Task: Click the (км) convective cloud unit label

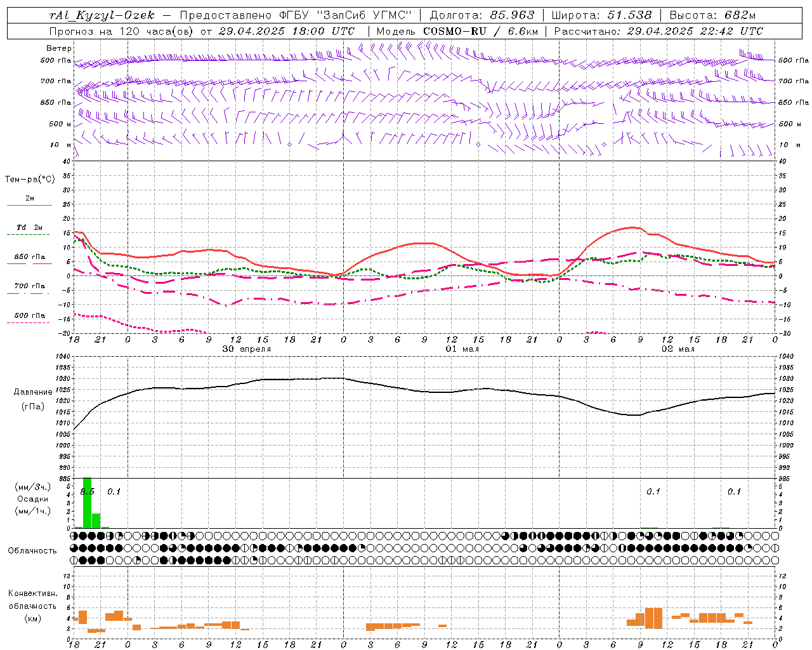Action: tap(32, 619)
